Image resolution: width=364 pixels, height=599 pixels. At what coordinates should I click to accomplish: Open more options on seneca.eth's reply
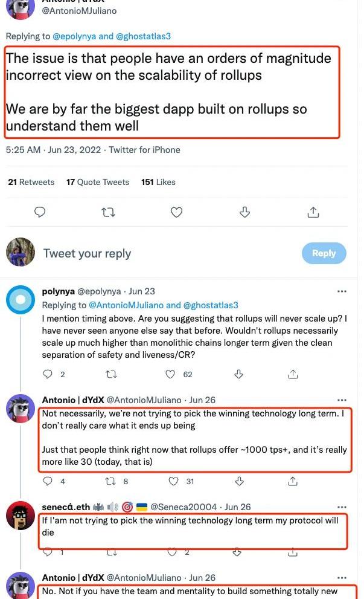coord(342,507)
